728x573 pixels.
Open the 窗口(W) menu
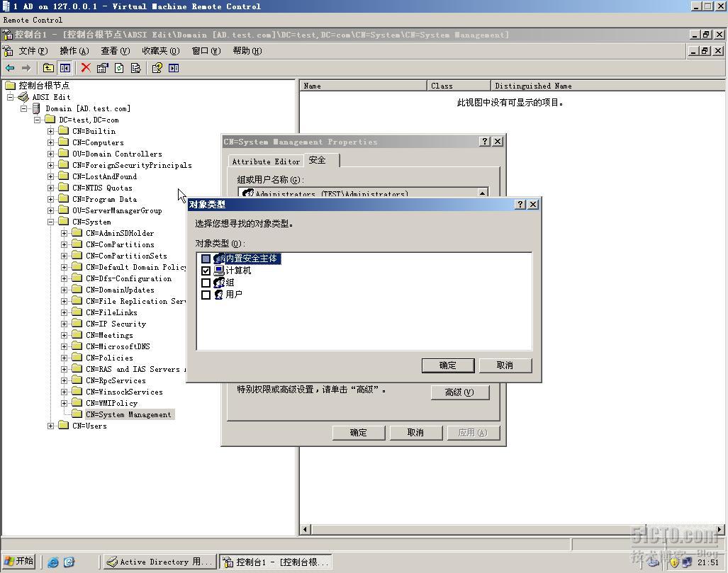pos(206,50)
